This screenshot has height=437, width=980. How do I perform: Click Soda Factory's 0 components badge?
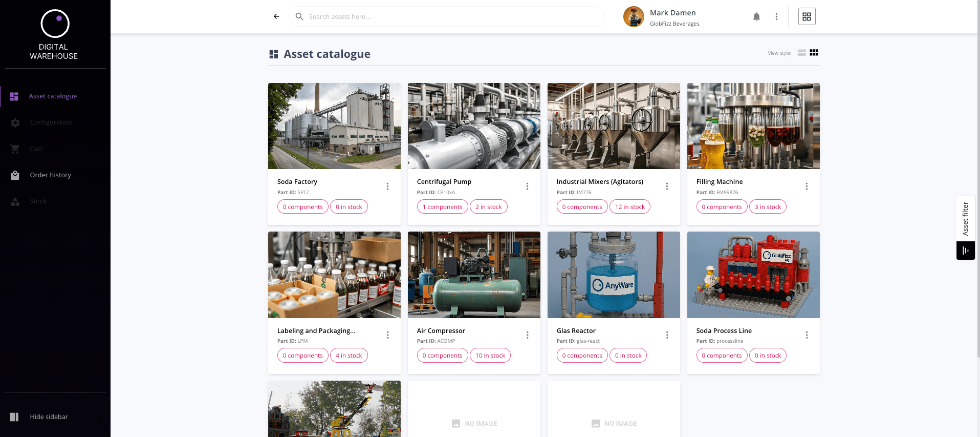[303, 206]
